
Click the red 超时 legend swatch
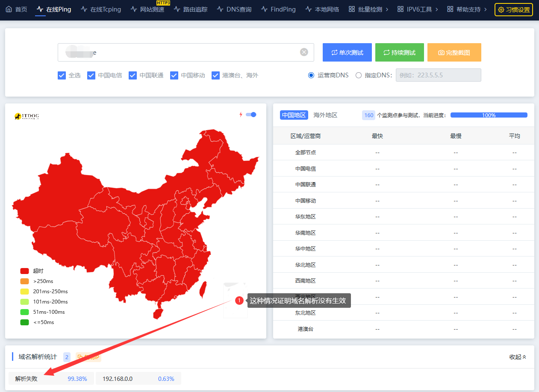pyautogui.click(x=25, y=271)
